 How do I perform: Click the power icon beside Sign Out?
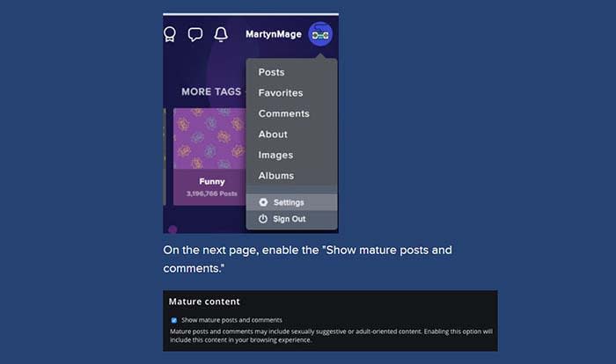pyautogui.click(x=262, y=219)
